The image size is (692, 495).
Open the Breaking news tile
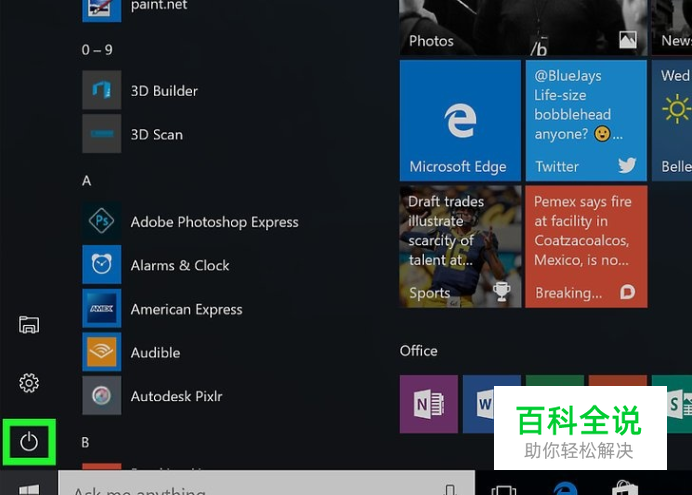coord(586,247)
